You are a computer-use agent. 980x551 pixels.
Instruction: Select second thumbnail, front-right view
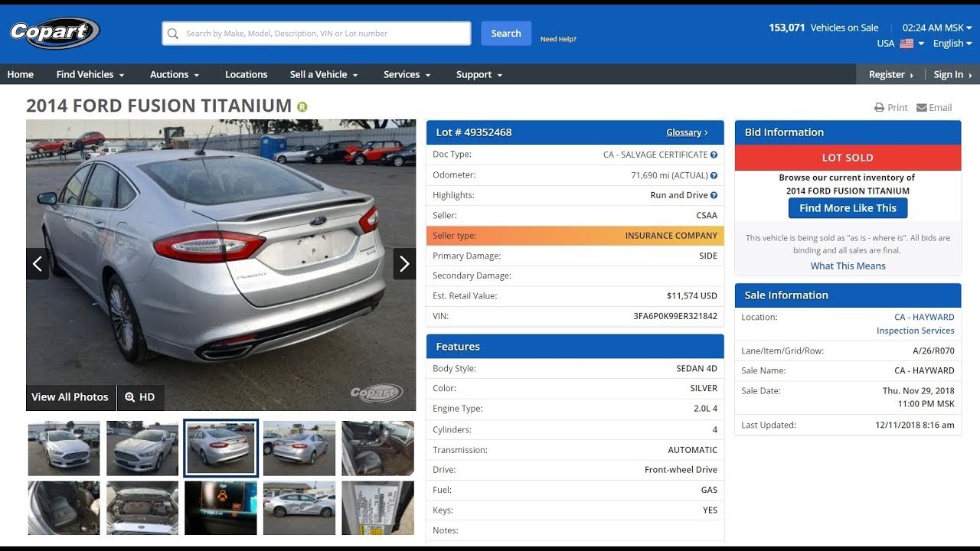pyautogui.click(x=142, y=448)
